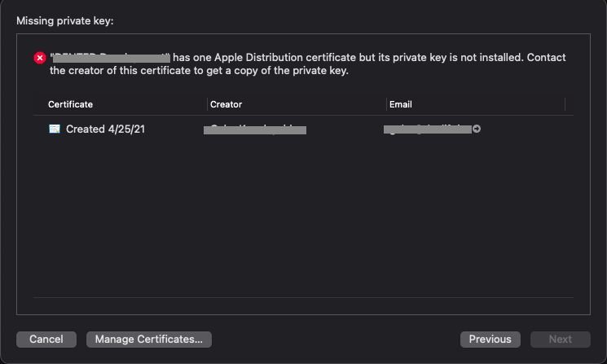Sort by the Certificate column header
The width and height of the screenshot is (607, 364).
[70, 104]
